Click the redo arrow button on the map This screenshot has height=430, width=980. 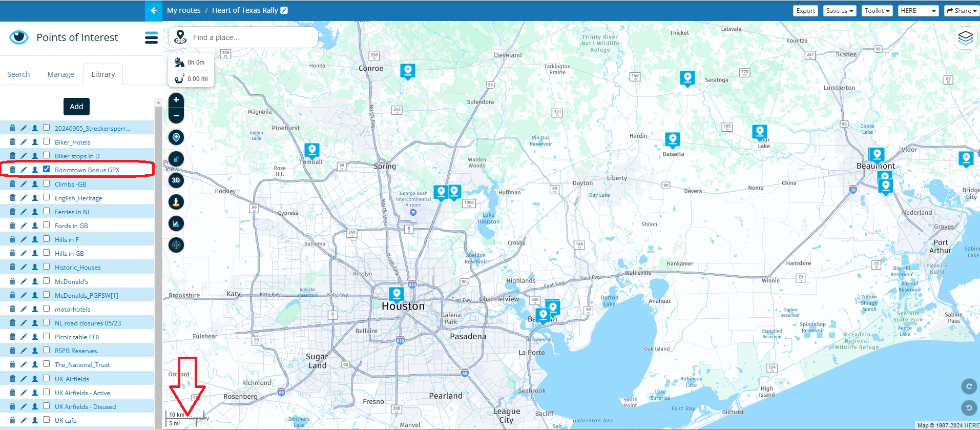pos(968,386)
